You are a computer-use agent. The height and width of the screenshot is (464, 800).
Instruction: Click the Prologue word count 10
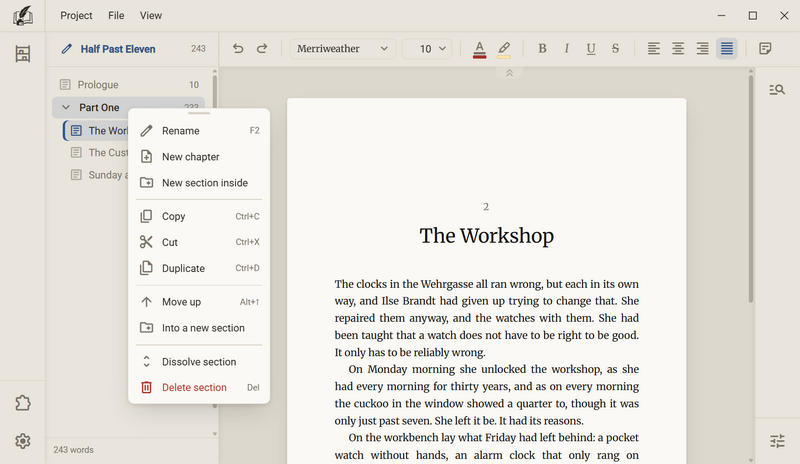coord(194,85)
